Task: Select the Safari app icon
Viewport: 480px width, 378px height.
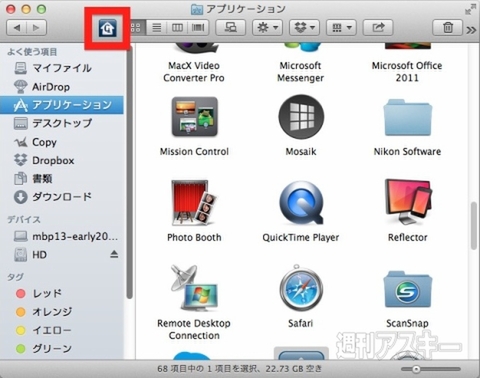Action: (301, 288)
